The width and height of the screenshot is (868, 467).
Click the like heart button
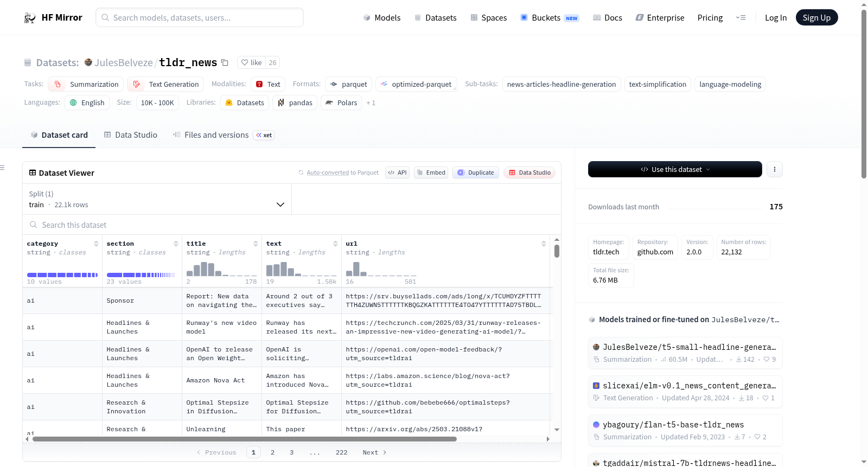point(252,62)
